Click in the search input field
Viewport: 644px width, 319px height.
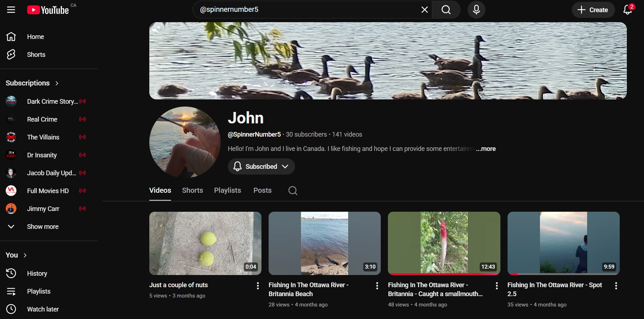click(x=307, y=10)
